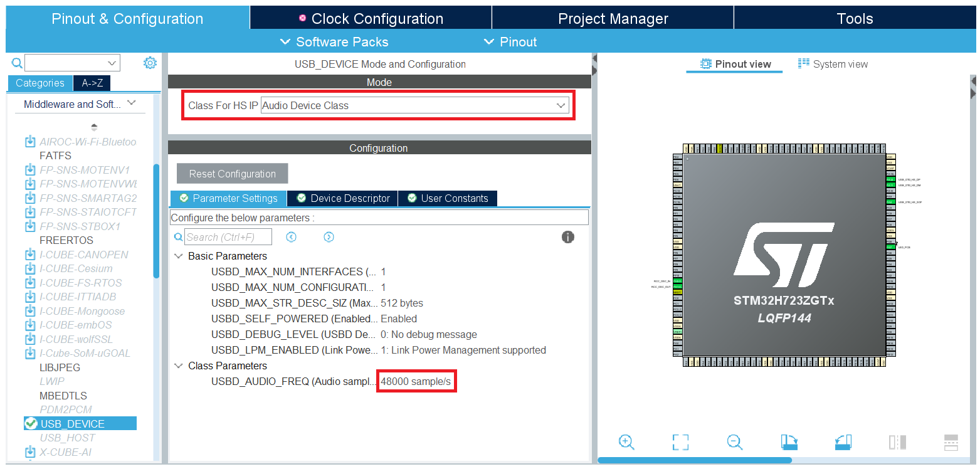The width and height of the screenshot is (980, 469).
Task: Collapse the Class Parameters section
Action: pos(178,366)
